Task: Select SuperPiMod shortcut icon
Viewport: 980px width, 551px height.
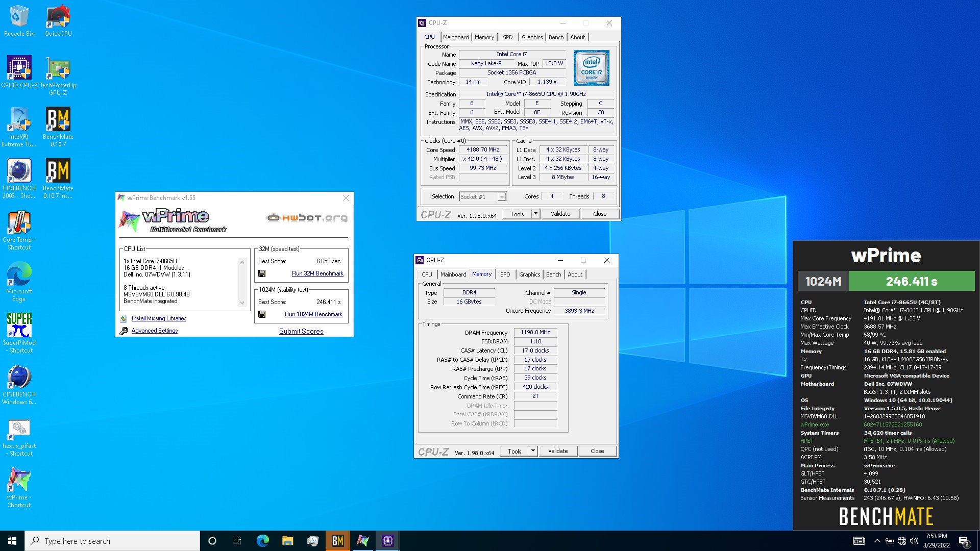Action: pos(19,334)
